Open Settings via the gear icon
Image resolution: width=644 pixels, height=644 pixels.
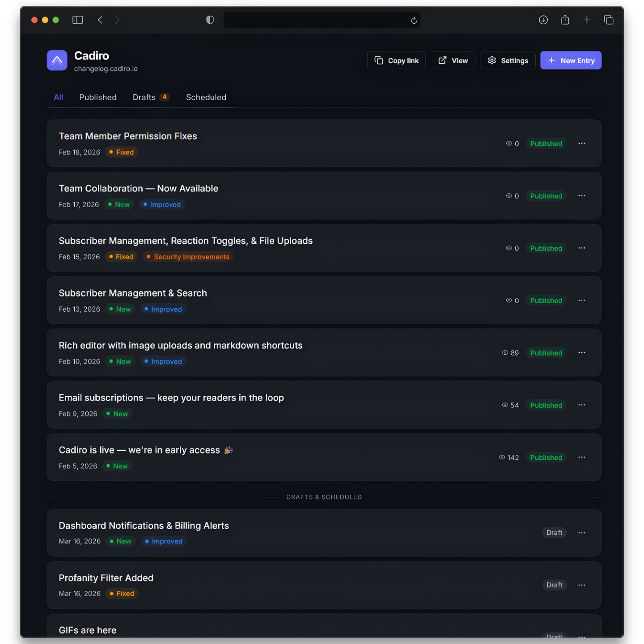tap(492, 60)
